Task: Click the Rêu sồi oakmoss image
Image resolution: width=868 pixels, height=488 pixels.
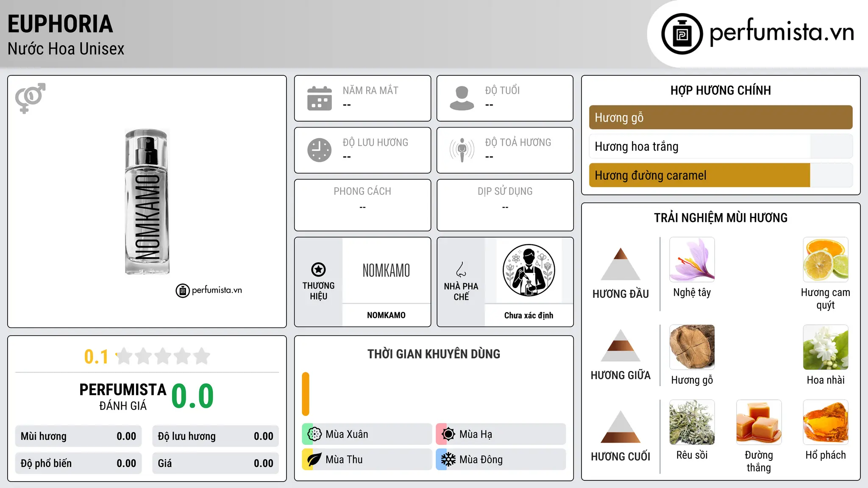Action: [x=692, y=422]
